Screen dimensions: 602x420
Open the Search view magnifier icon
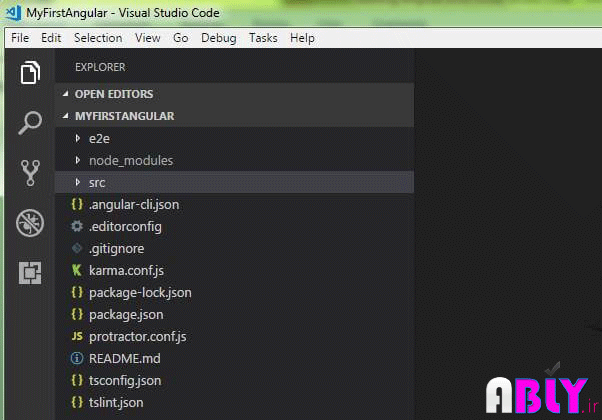(x=30, y=123)
